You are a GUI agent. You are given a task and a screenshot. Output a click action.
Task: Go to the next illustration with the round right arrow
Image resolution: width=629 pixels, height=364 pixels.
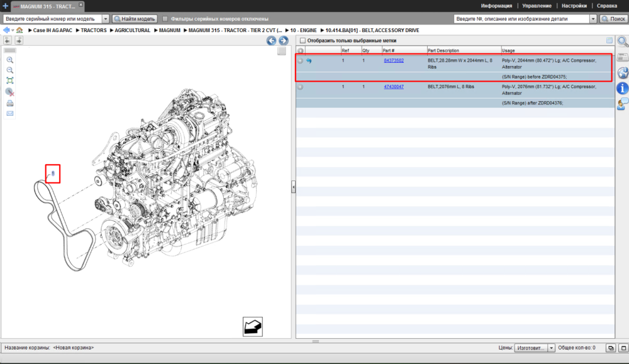283,40
